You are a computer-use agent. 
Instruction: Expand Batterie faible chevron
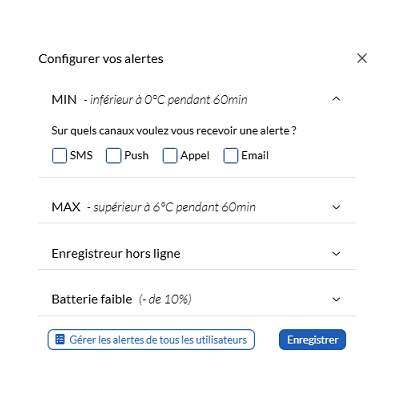(x=336, y=299)
